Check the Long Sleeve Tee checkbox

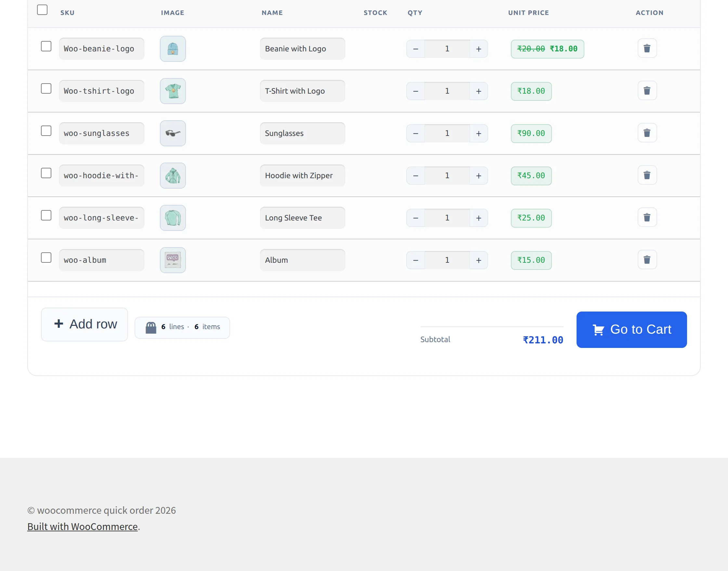click(x=46, y=215)
